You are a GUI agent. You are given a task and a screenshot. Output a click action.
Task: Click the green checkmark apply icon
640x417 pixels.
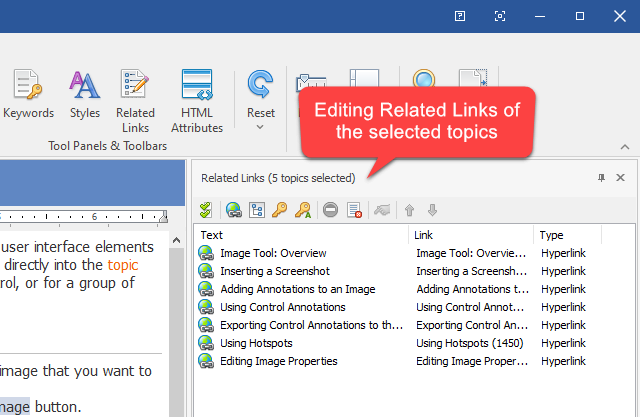click(206, 210)
